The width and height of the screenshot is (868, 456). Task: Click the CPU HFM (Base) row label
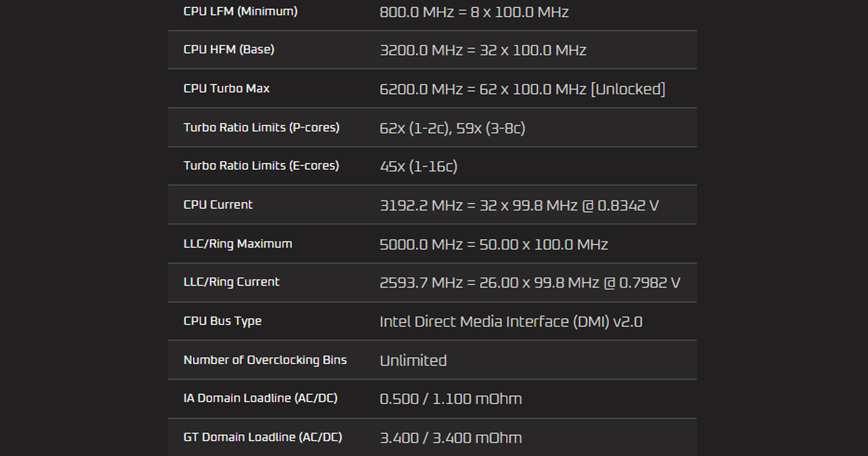pos(229,49)
